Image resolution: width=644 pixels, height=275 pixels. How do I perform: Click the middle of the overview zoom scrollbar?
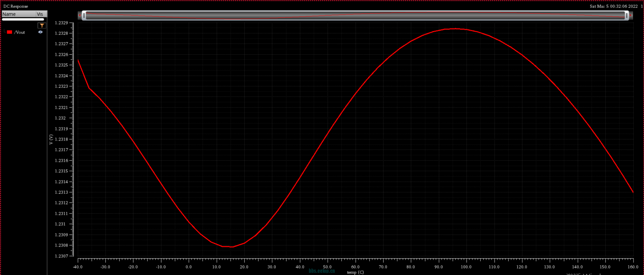click(x=355, y=15)
